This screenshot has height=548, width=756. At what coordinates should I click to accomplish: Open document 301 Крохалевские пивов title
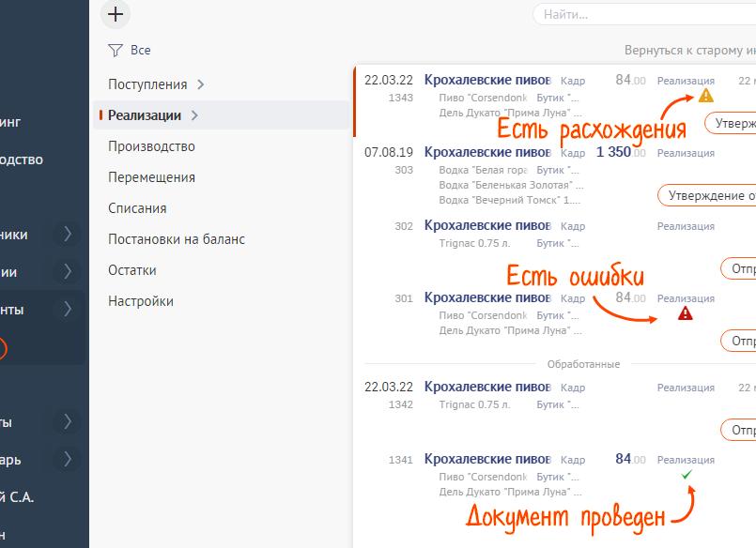click(487, 297)
